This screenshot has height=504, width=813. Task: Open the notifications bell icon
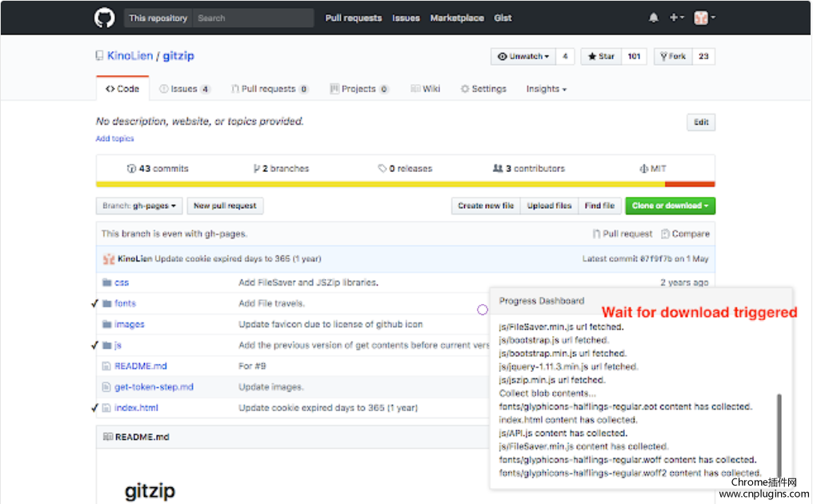click(x=653, y=18)
